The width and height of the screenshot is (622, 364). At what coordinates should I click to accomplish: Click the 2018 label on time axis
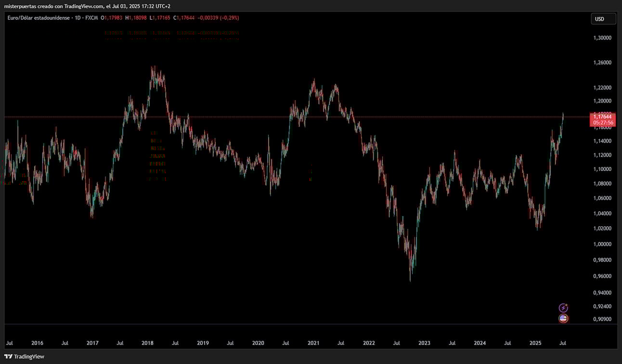(147, 343)
